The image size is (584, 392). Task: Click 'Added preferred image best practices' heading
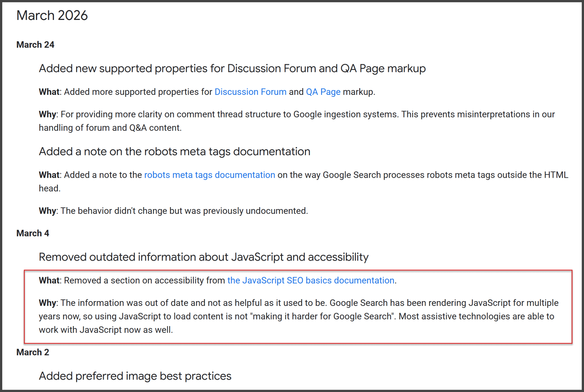pyautogui.click(x=135, y=376)
